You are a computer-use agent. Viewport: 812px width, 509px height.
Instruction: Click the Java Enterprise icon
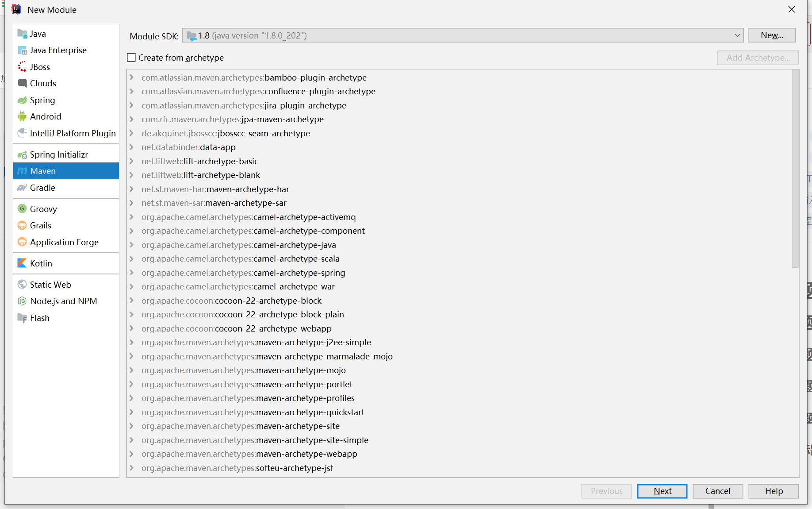[x=22, y=50]
